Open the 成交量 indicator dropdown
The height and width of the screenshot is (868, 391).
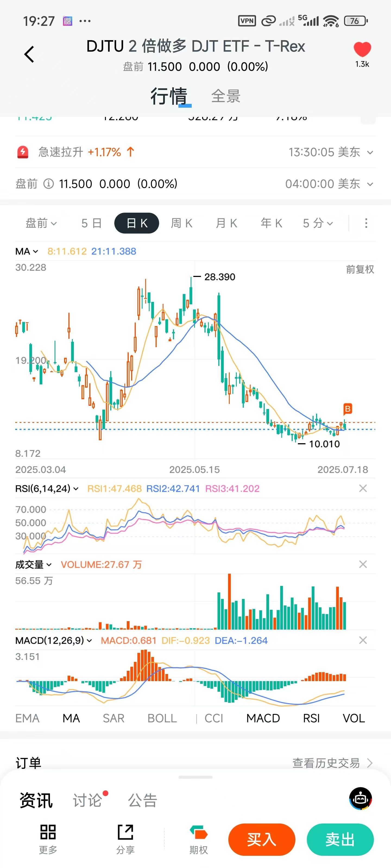pos(33,564)
